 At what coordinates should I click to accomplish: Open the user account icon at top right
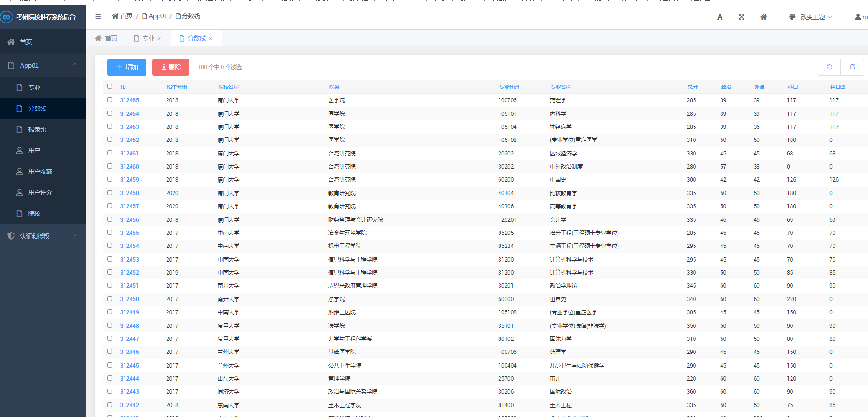click(858, 17)
